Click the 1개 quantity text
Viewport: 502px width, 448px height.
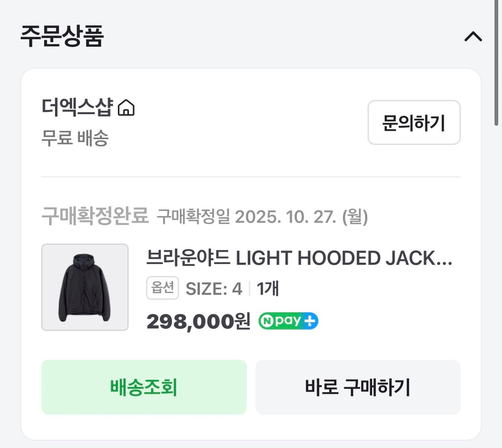coord(269,288)
